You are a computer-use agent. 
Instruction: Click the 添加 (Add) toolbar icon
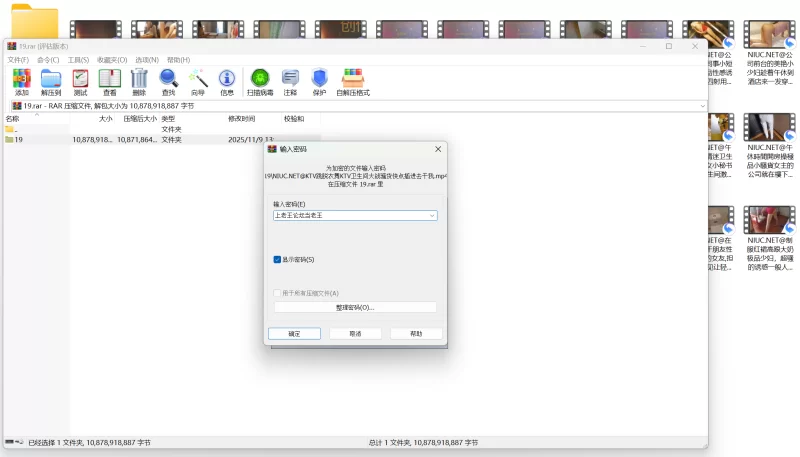pyautogui.click(x=21, y=82)
